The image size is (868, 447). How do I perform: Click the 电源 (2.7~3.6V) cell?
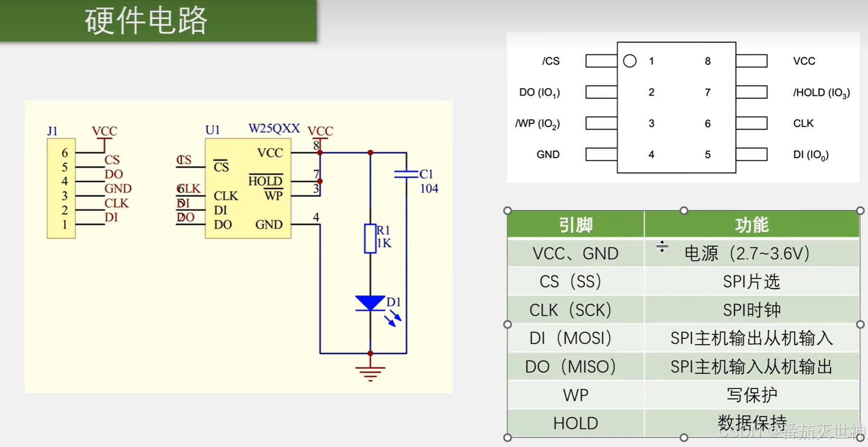[752, 253]
